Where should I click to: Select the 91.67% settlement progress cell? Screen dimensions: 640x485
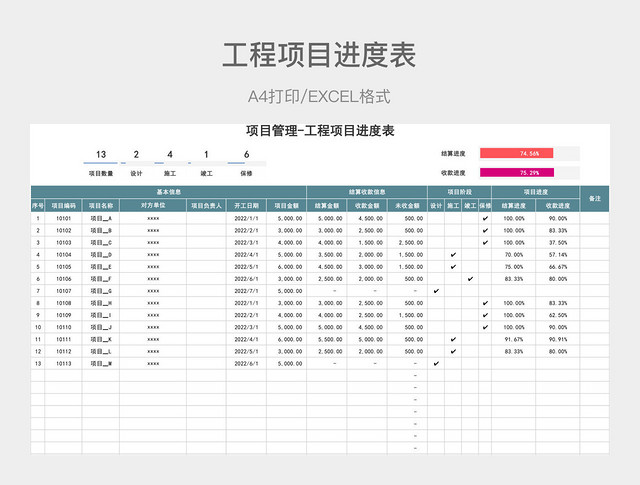tap(513, 339)
